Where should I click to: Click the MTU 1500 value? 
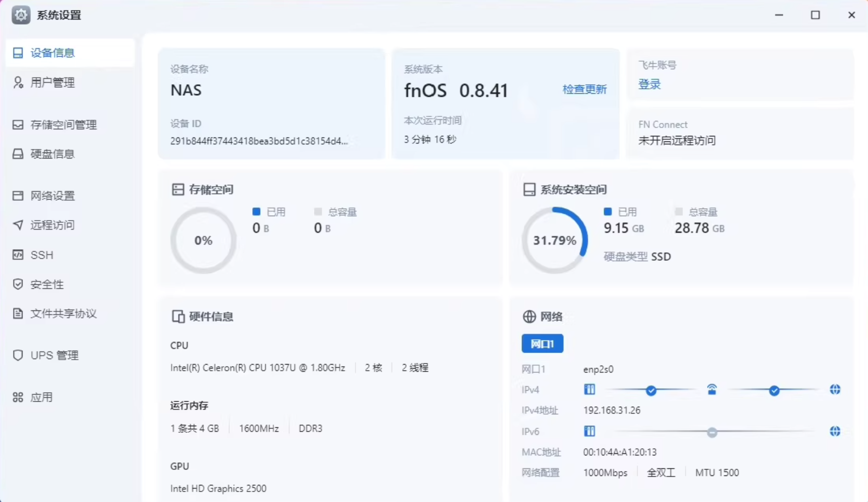pyautogui.click(x=717, y=472)
